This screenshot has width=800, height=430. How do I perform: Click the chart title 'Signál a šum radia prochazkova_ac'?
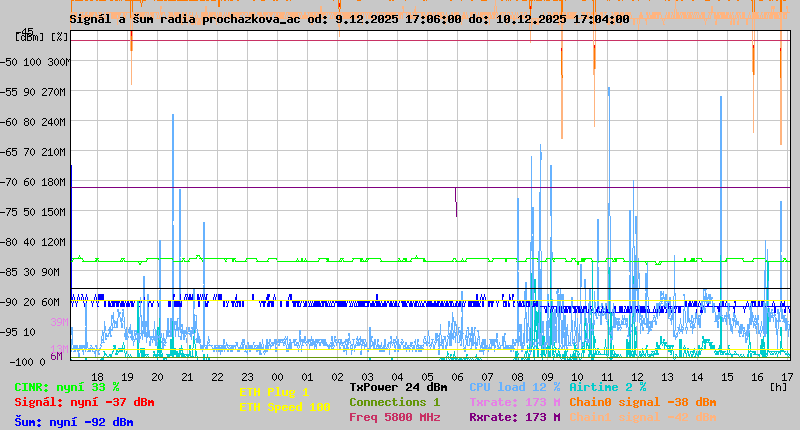click(185, 19)
